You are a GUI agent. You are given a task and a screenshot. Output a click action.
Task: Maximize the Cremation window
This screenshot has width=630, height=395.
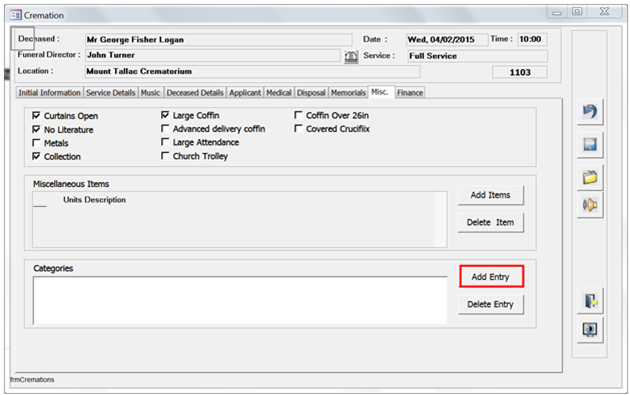click(577, 12)
